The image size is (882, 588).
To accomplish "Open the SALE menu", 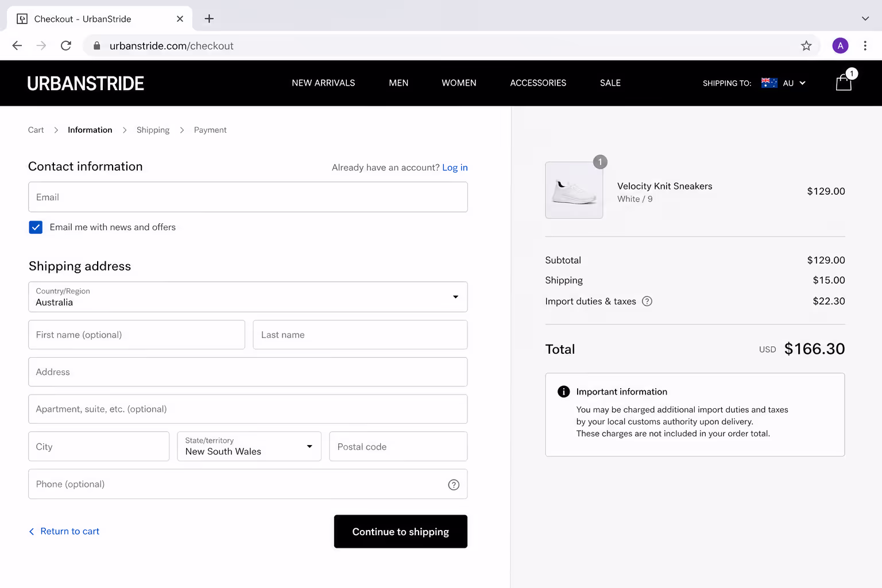I will tap(610, 83).
